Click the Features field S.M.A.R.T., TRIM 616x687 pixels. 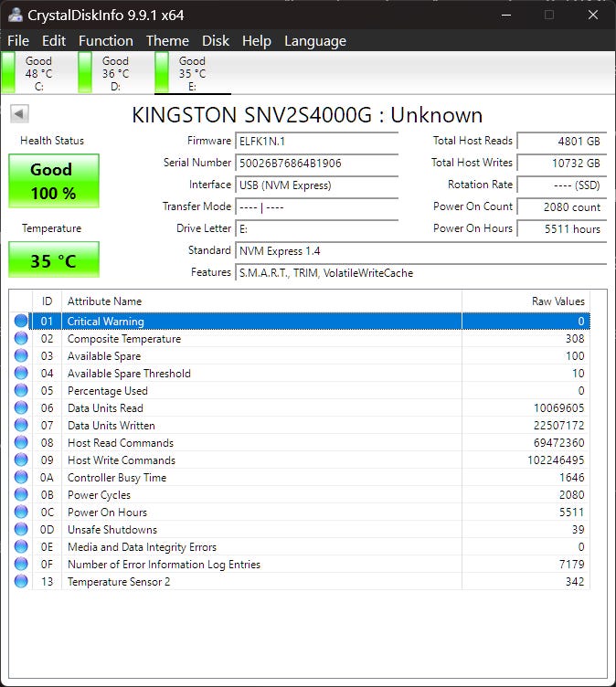(421, 273)
